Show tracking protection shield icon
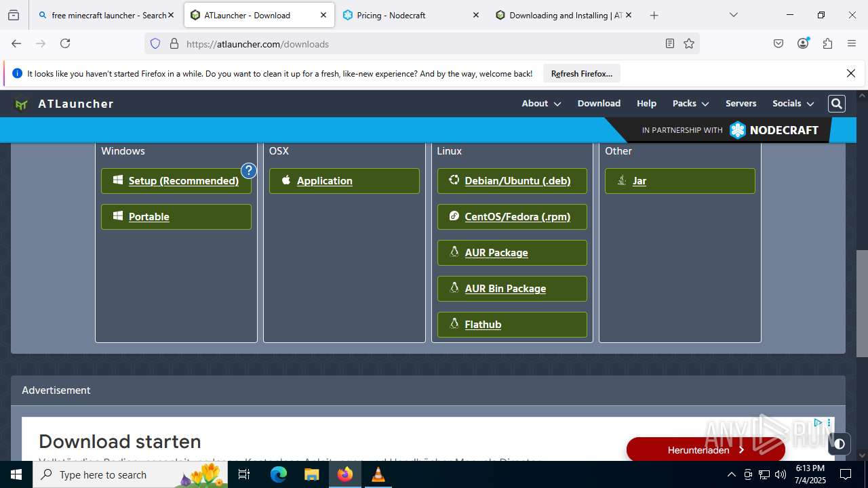This screenshot has height=488, width=868. coord(155,43)
